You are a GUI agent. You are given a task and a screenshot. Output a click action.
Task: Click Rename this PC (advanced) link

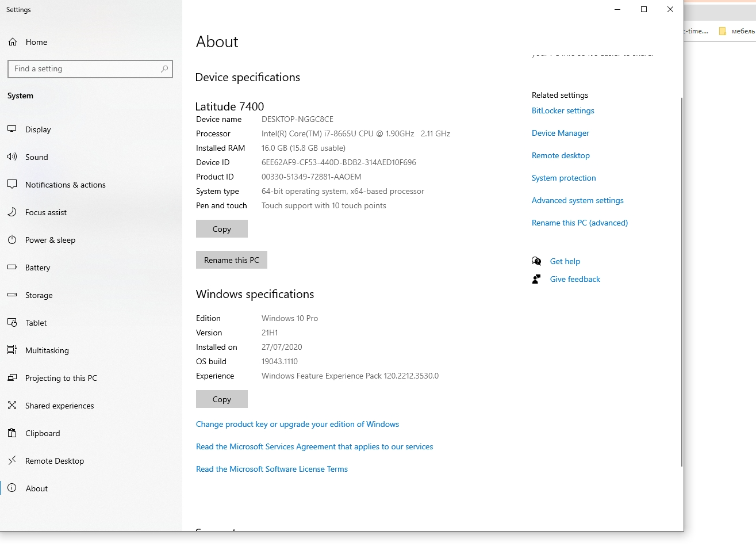580,223
